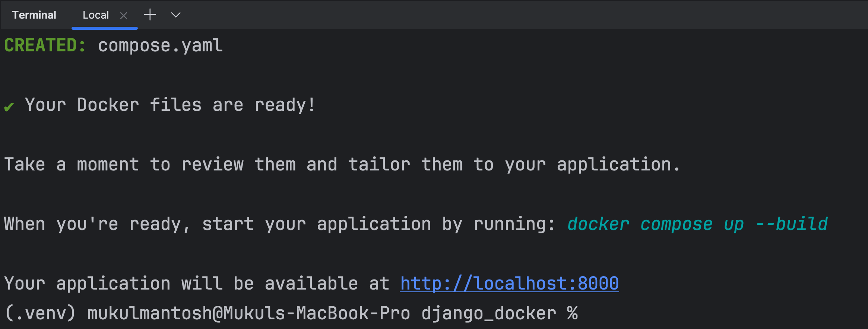The width and height of the screenshot is (868, 329).
Task: Switch to the Local tab
Action: (96, 15)
